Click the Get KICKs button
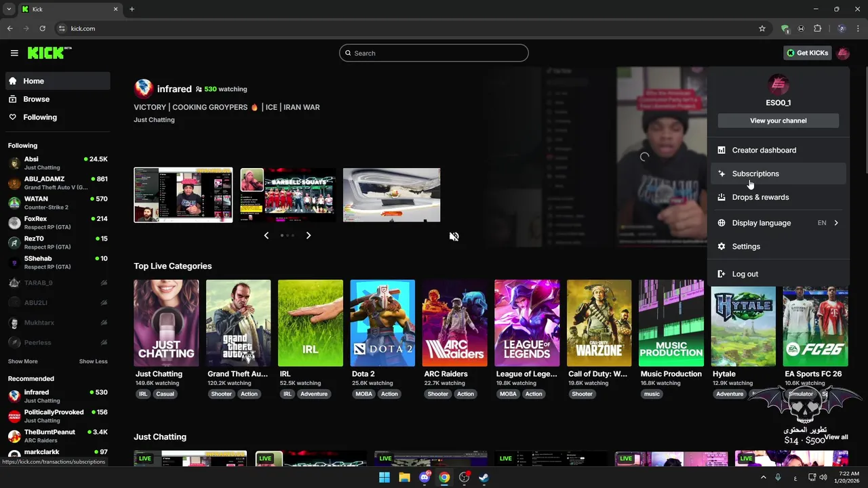This screenshot has height=488, width=868. (x=807, y=53)
